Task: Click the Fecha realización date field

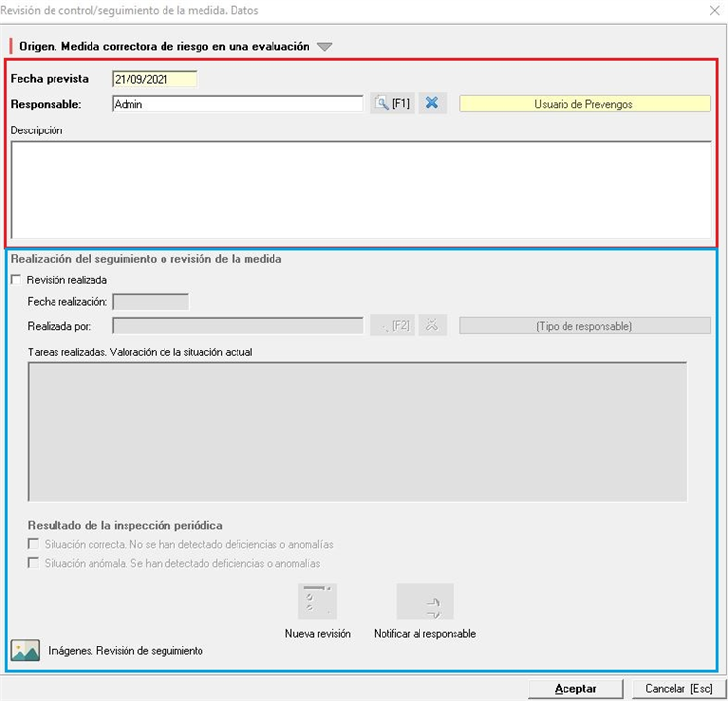Action: pos(151,302)
